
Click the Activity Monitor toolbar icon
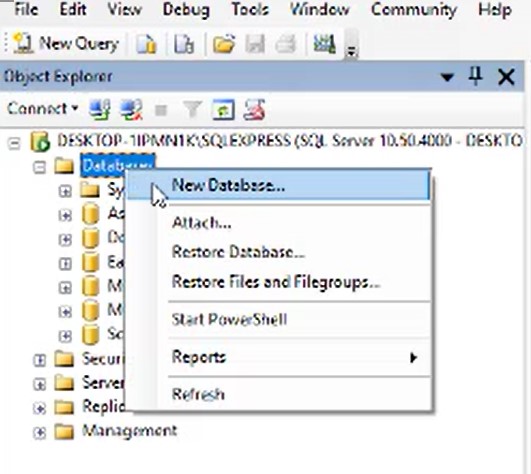(x=324, y=44)
